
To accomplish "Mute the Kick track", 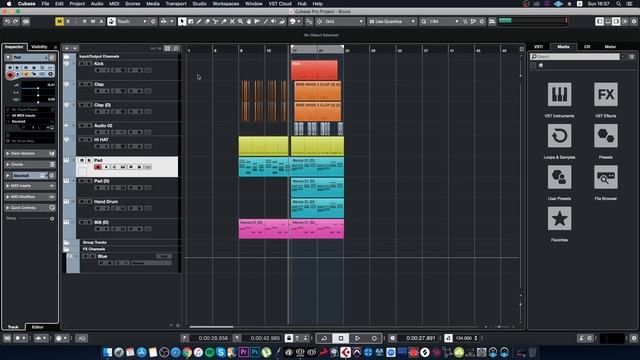I will point(82,64).
